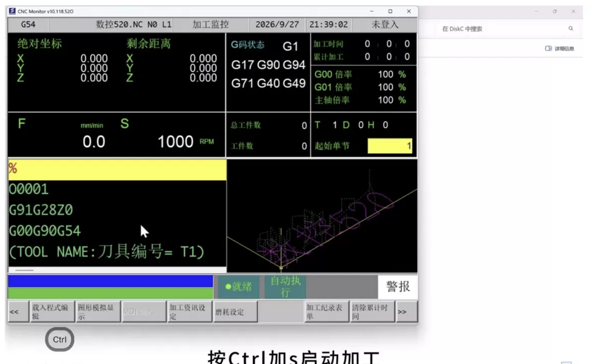This screenshot has width=591, height=364.
Task: Click the 自动执行 auto-run mode indicator
Action: coord(285,287)
